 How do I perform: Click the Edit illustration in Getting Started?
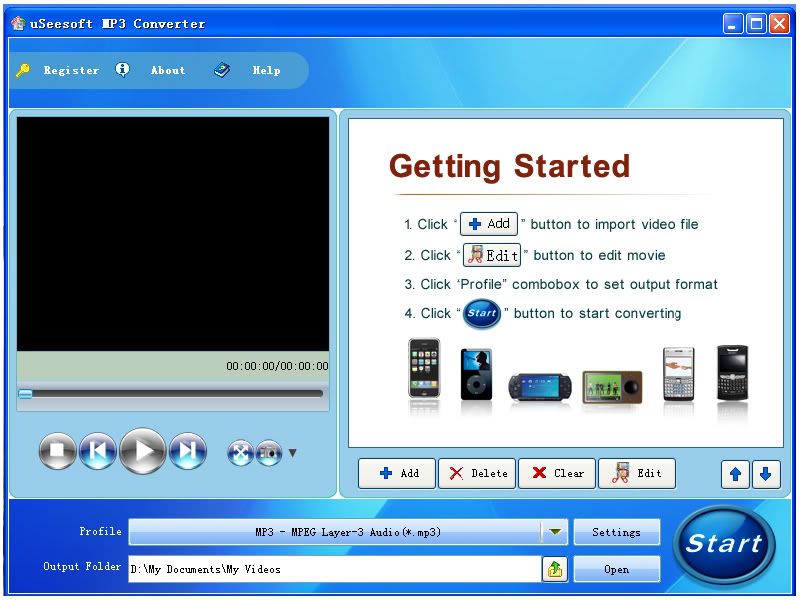(492, 255)
